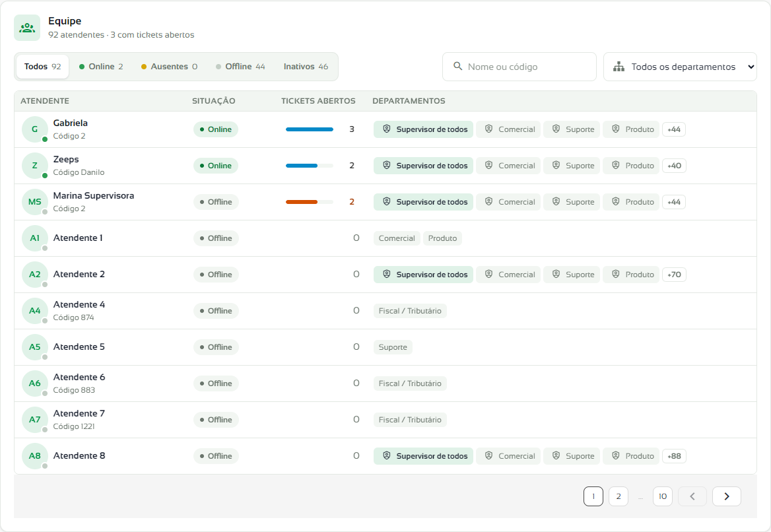The width and height of the screenshot is (771, 532).
Task: Expand Atendente 2's +70 departments badge
Action: click(674, 275)
